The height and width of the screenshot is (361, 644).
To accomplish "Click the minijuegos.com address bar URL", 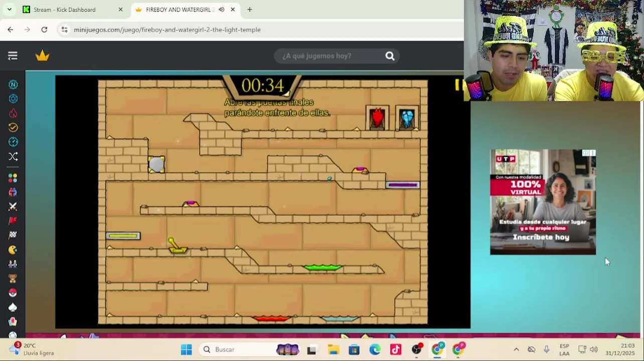I will pos(167,30).
